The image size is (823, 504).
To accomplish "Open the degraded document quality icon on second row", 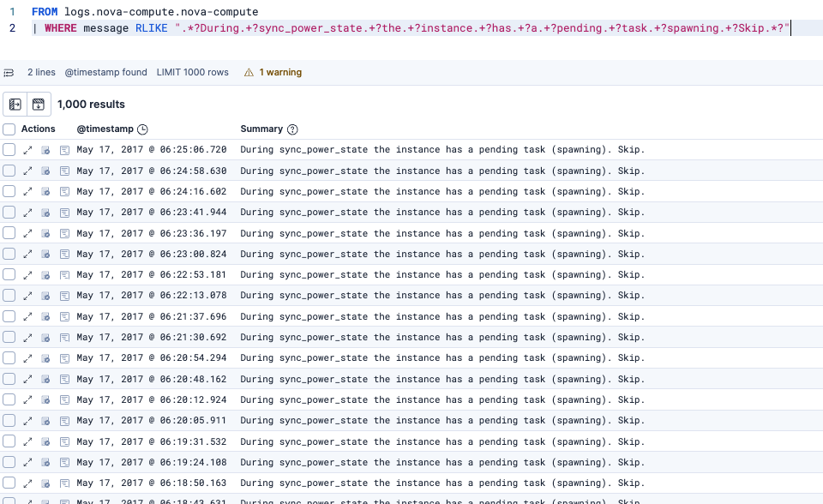I will [45, 170].
